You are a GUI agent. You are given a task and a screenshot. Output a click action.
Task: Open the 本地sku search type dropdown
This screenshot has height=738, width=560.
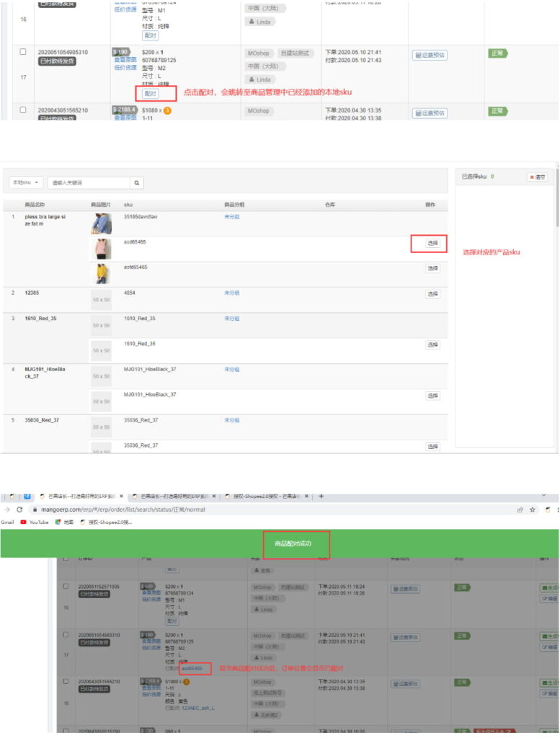click(x=27, y=183)
